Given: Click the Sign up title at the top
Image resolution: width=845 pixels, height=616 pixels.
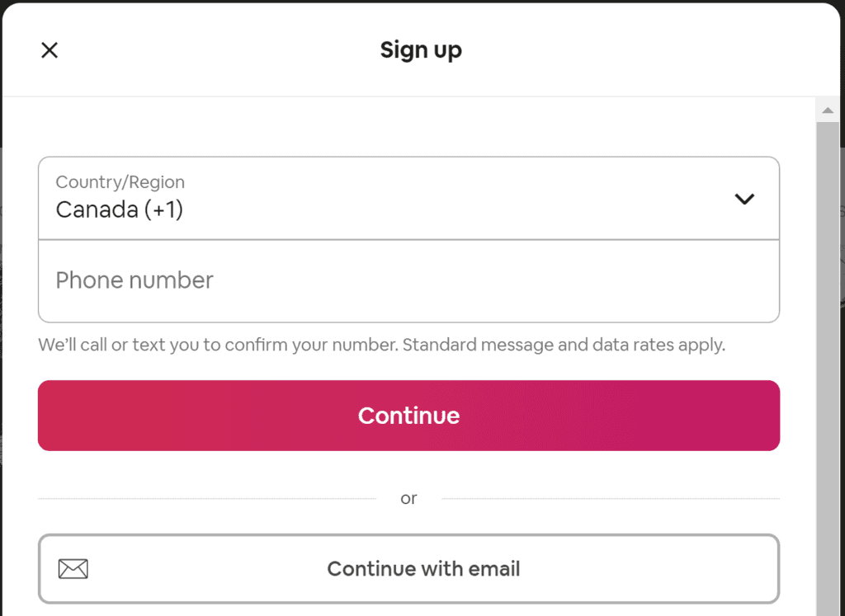Looking at the screenshot, I should pyautogui.click(x=421, y=50).
